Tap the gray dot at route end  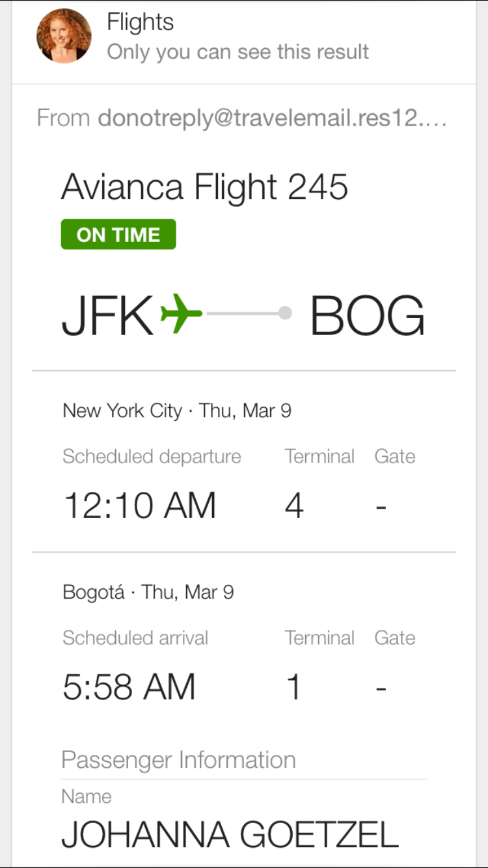[x=285, y=314]
